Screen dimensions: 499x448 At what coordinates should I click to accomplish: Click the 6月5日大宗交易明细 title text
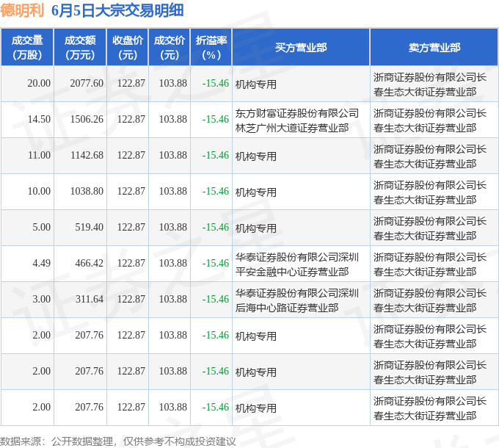117,11
